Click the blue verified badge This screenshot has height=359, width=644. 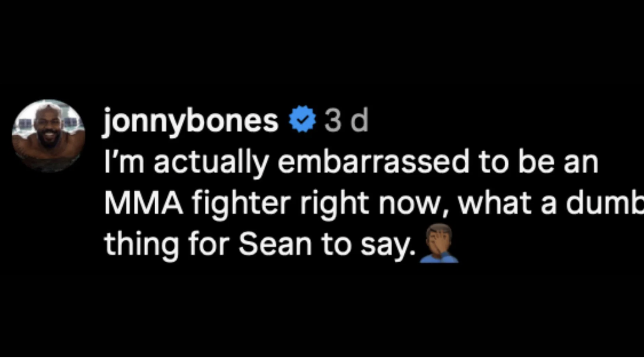pyautogui.click(x=302, y=121)
